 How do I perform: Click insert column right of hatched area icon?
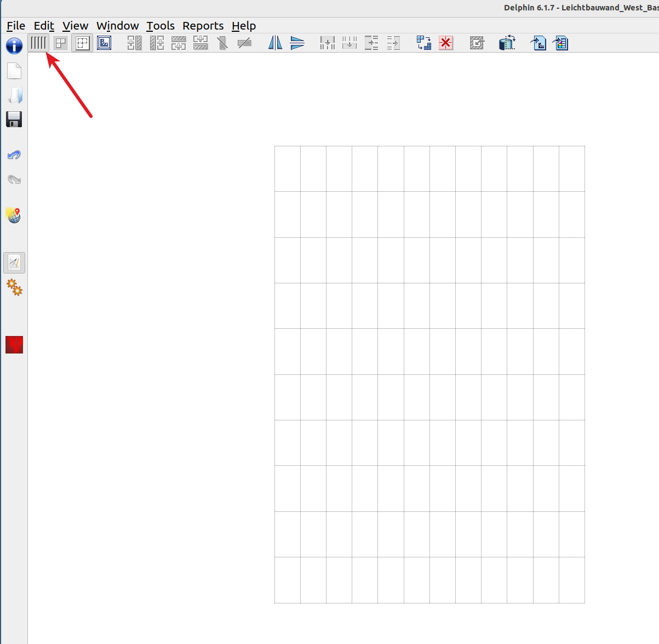click(x=157, y=43)
